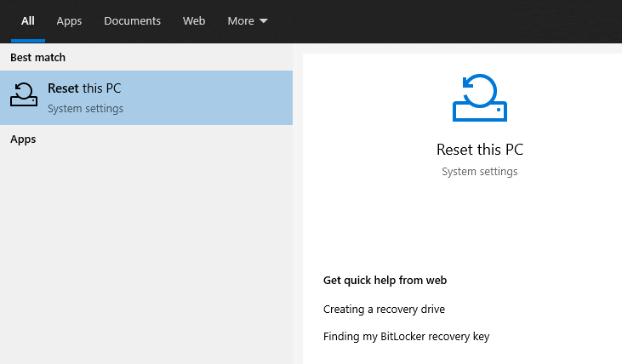Click the Best match section header
This screenshot has height=364, width=622.
click(x=37, y=58)
